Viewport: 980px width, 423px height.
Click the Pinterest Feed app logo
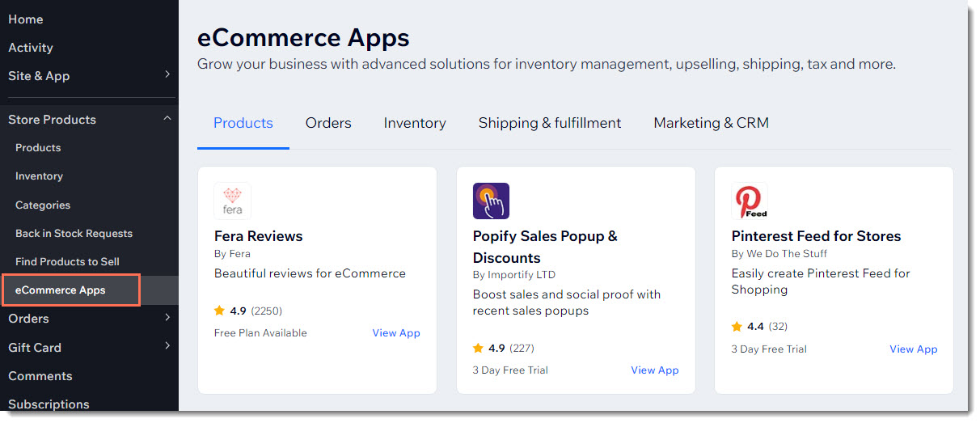point(750,201)
